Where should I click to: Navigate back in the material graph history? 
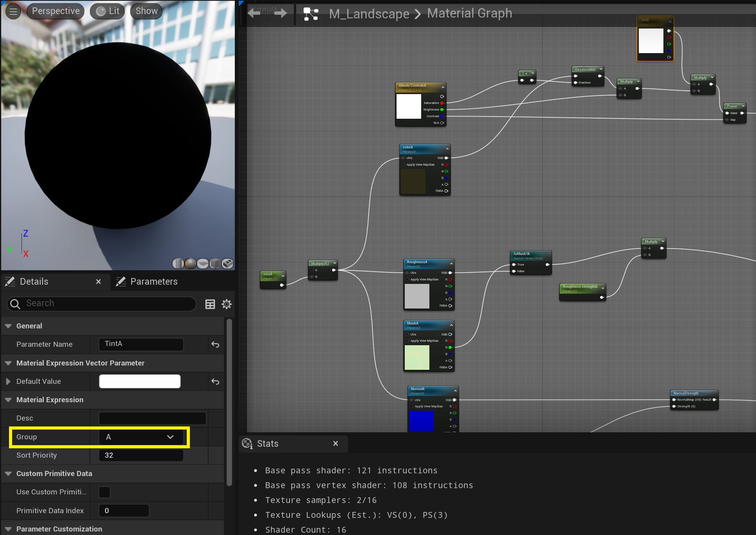click(254, 14)
